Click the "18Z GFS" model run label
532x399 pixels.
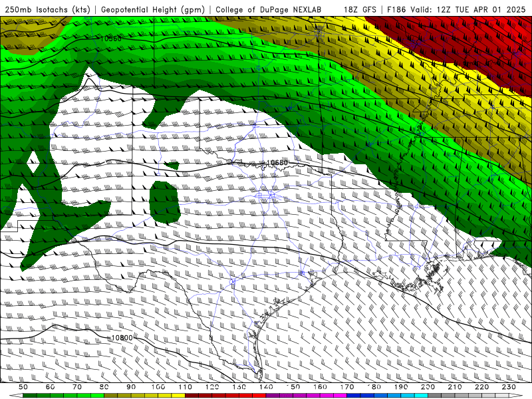click(360, 9)
